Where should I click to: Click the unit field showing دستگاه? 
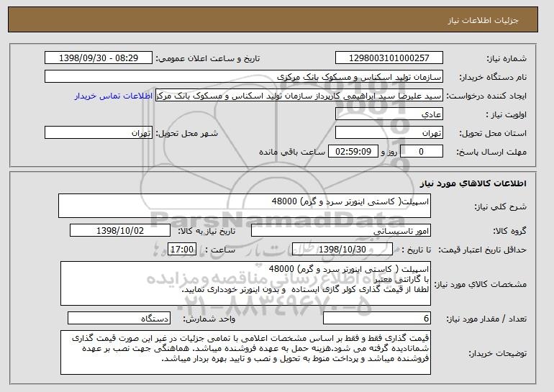pyautogui.click(x=119, y=318)
